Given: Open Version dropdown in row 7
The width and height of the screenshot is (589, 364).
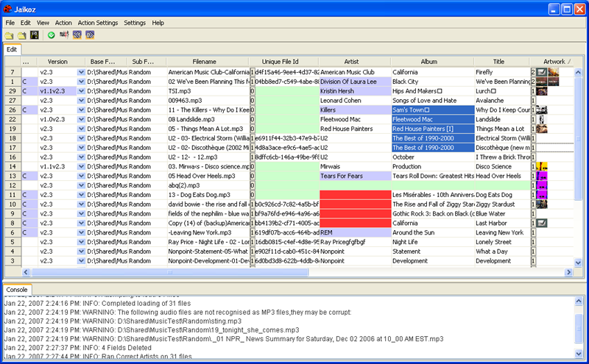Looking at the screenshot, I should (x=81, y=72).
